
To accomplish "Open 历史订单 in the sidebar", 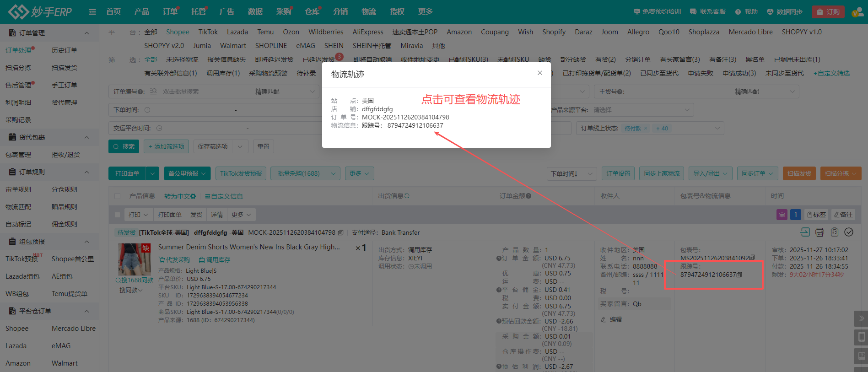I will 65,50.
